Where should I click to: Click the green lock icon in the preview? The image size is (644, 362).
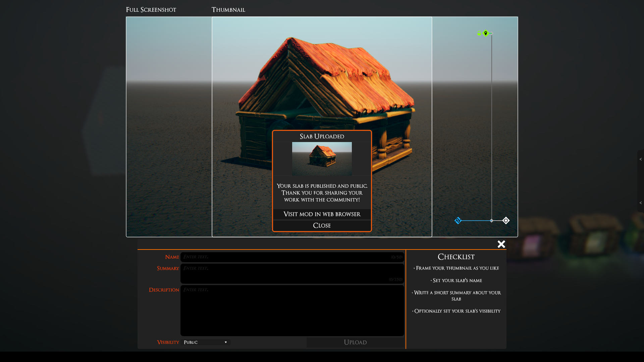click(479, 33)
